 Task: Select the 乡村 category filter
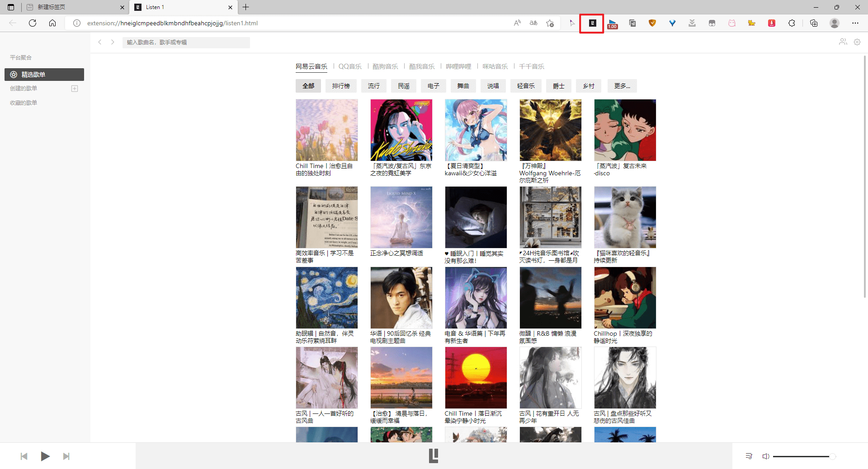pyautogui.click(x=589, y=86)
